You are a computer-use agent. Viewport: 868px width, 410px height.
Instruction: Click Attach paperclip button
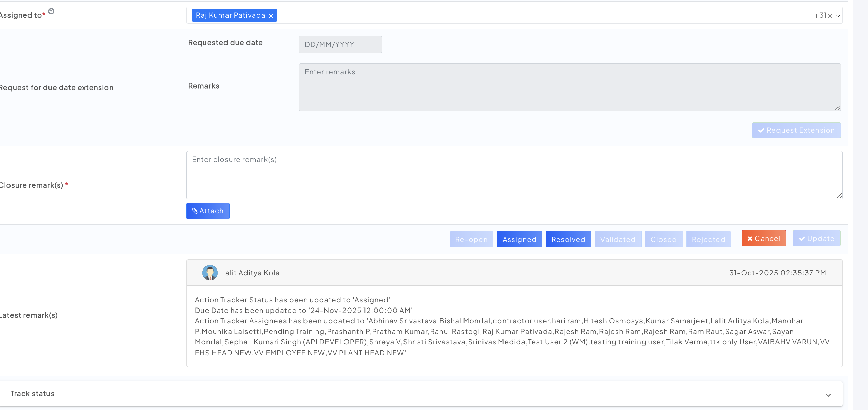[208, 211]
